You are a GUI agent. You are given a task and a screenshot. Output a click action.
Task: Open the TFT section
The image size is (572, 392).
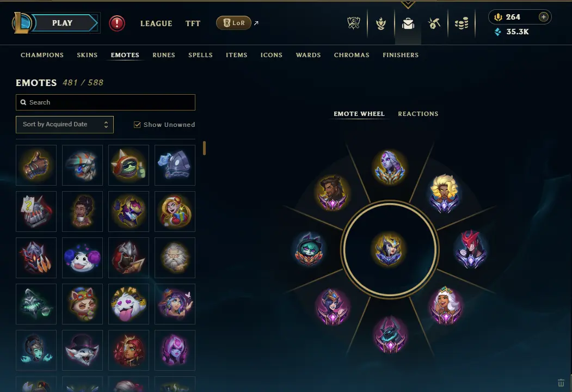pyautogui.click(x=193, y=23)
